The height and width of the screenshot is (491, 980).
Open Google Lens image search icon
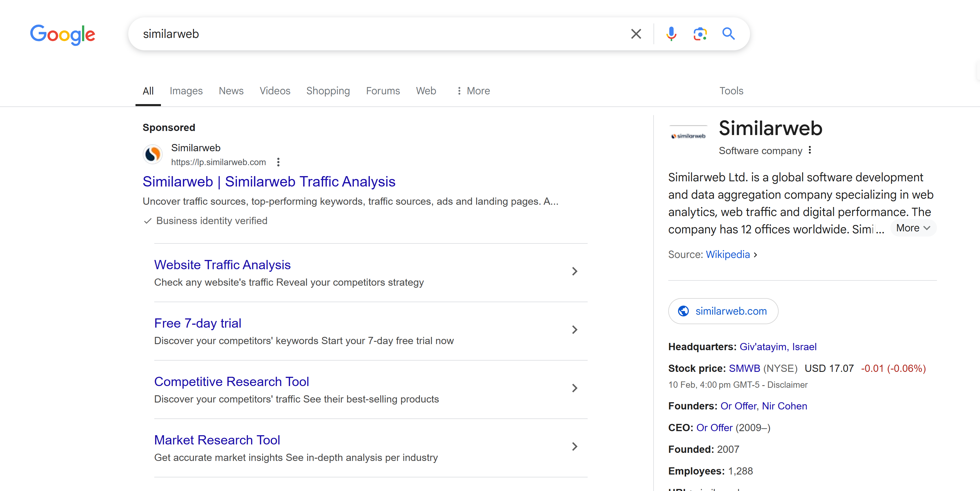700,34
